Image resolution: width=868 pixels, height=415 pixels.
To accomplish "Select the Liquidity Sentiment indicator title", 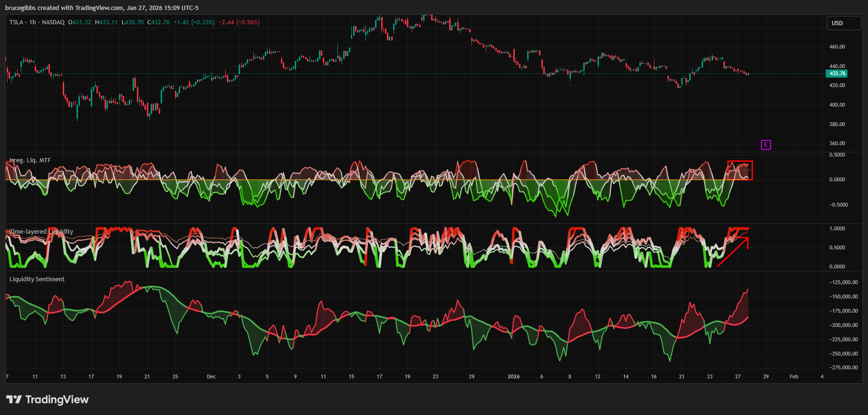I will [x=37, y=279].
